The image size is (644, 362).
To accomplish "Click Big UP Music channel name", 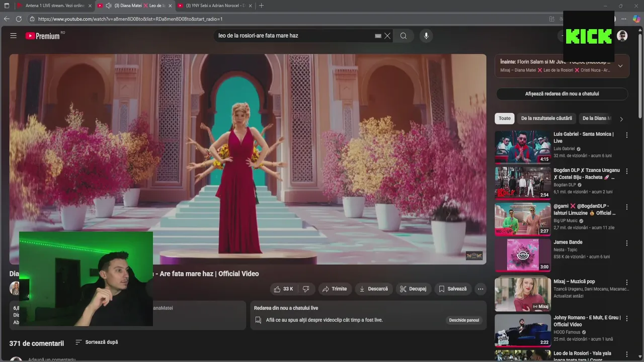I will pos(566,221).
